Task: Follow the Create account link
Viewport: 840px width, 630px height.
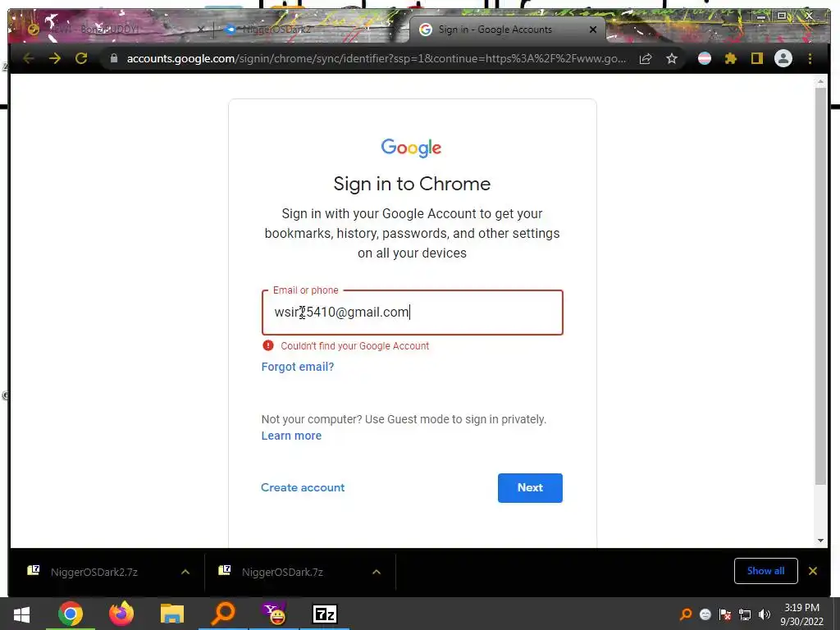Action: pyautogui.click(x=303, y=487)
